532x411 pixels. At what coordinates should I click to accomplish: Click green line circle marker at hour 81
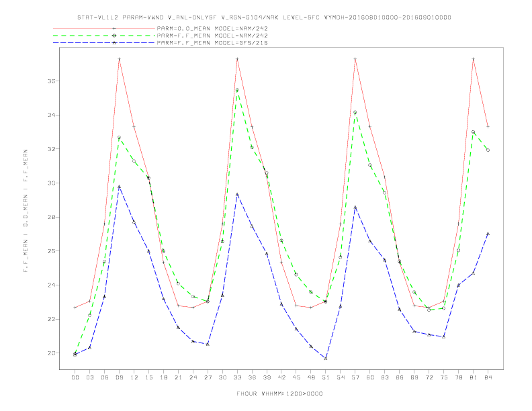(x=474, y=132)
